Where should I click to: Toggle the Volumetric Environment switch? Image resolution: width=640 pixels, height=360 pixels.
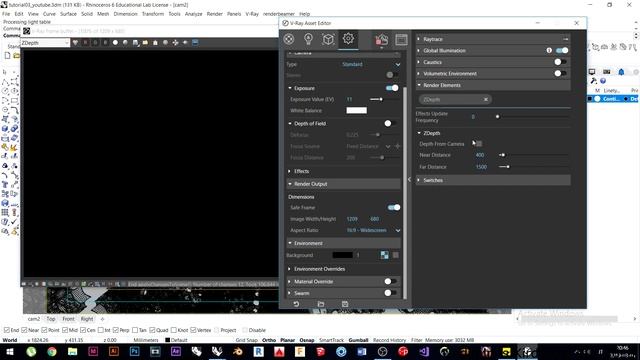[560, 73]
